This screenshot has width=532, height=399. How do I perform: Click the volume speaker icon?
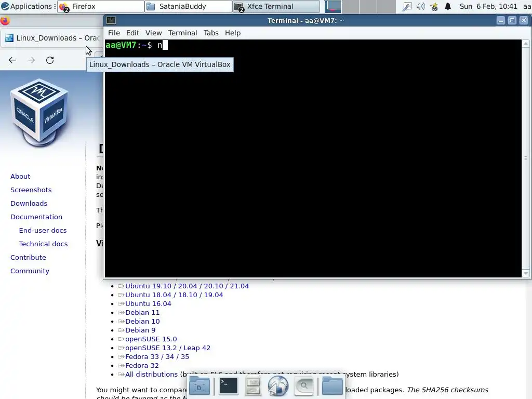tap(420, 6)
